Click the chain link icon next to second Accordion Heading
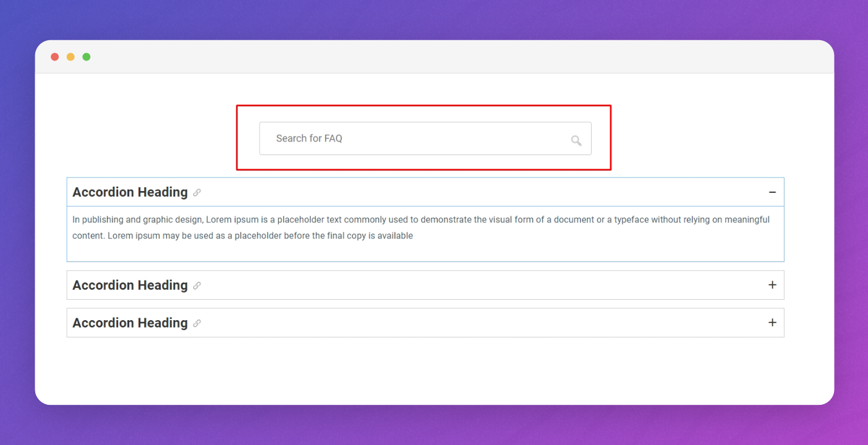The image size is (868, 445). point(197,286)
